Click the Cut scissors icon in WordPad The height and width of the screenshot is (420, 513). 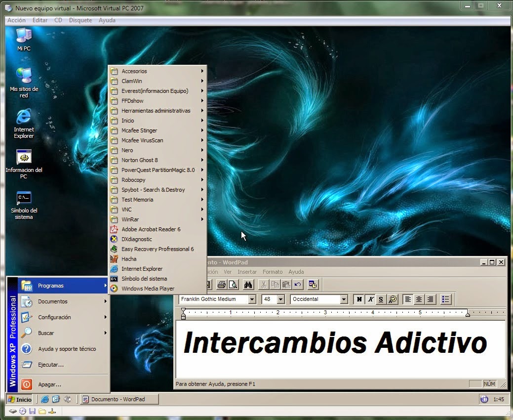click(x=263, y=285)
